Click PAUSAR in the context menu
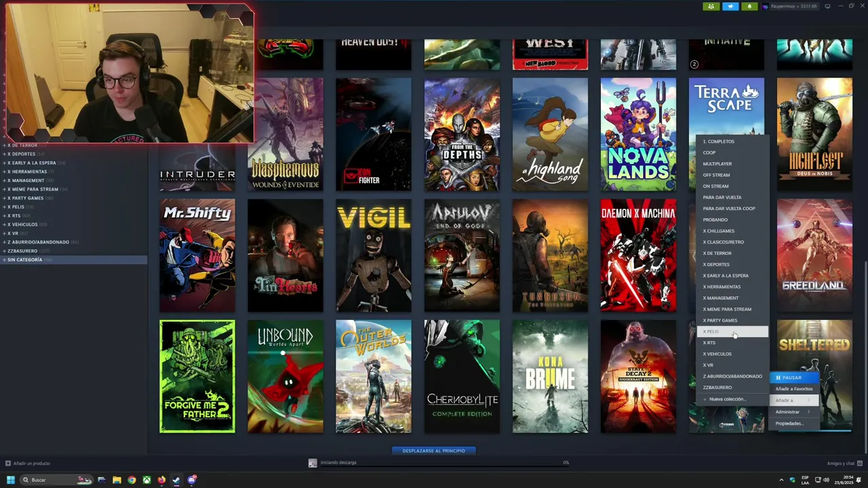This screenshot has width=868, height=488. click(x=793, y=378)
